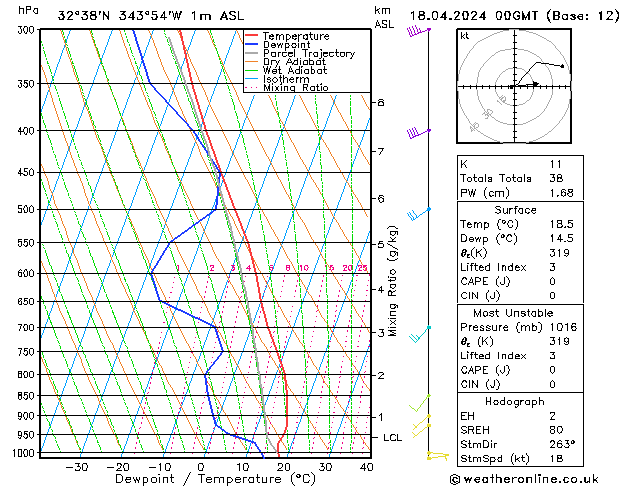Click the blue Dewpoint legend entry
Viewport: 629px width, 486px height.
tap(289, 45)
